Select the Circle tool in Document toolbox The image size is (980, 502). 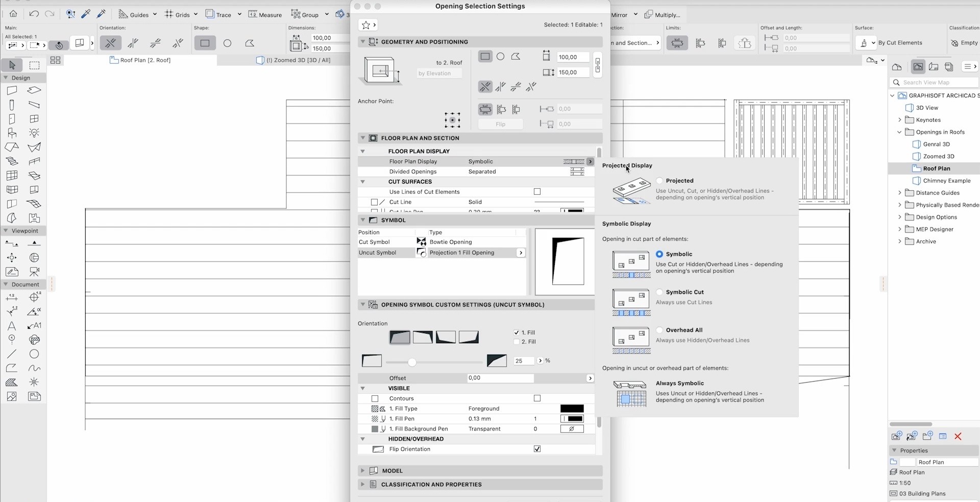pos(34,354)
